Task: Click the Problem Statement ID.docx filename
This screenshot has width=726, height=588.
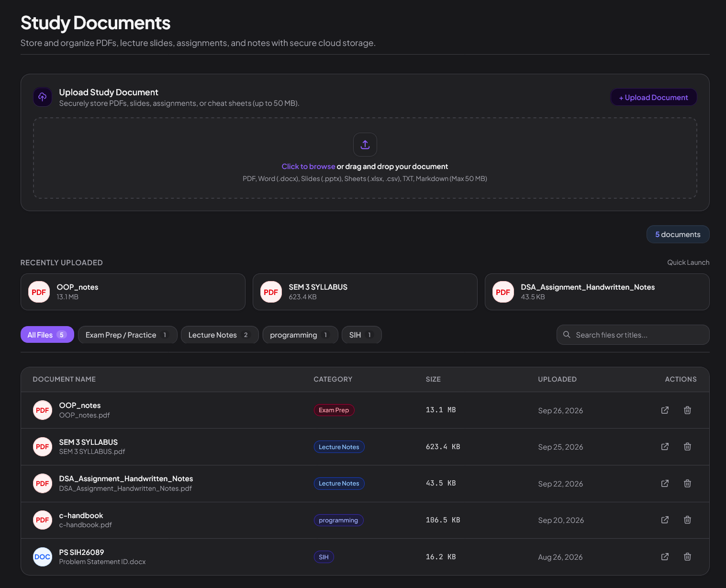Action: [102, 562]
